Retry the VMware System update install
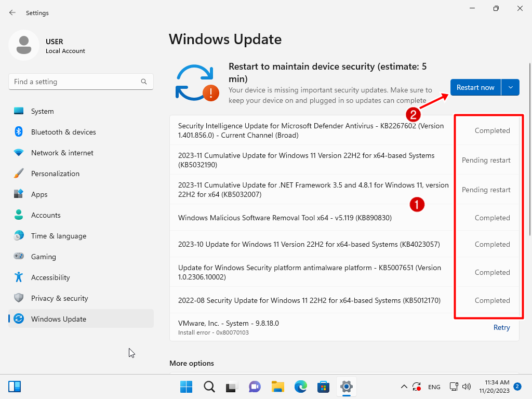532x399 pixels. [x=501, y=327]
